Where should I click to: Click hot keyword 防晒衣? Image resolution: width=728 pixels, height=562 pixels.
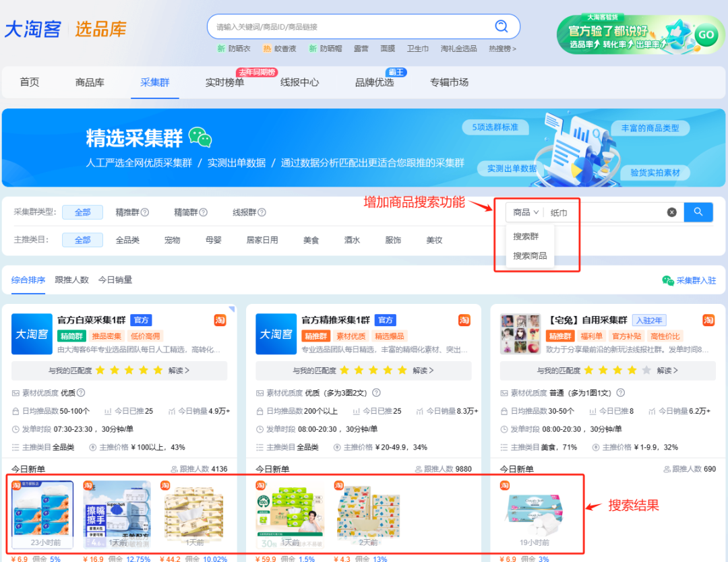click(239, 49)
